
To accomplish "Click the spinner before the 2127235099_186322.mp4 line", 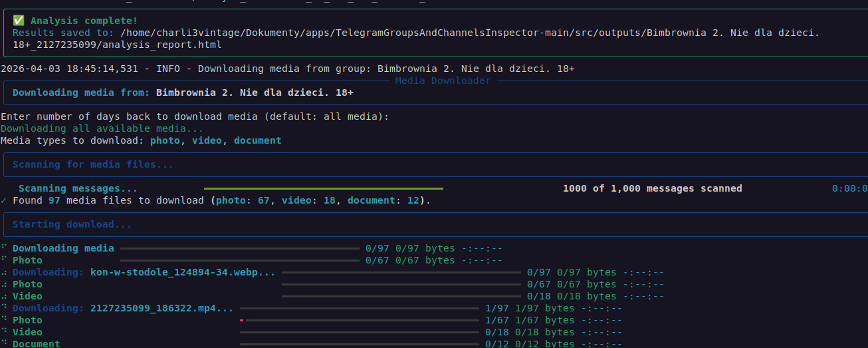I will [x=4, y=308].
